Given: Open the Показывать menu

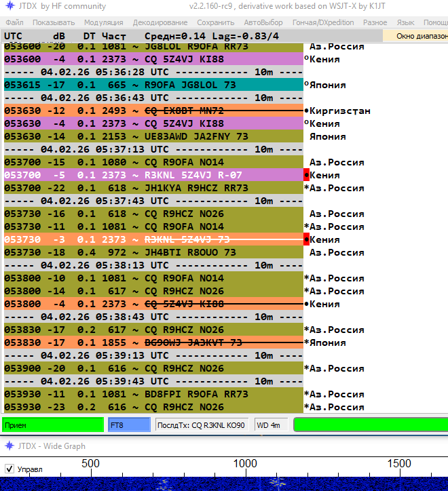Looking at the screenshot, I should tap(54, 22).
